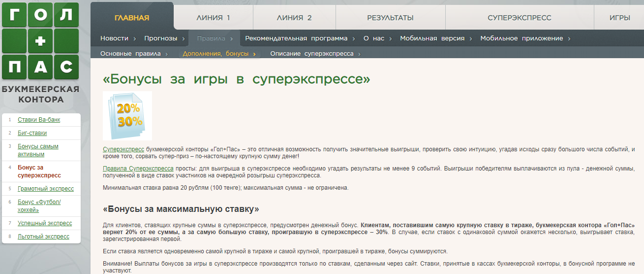This screenshot has width=644, height=274.
Task: Open Мобильная версия menu item
Action: 431,38
